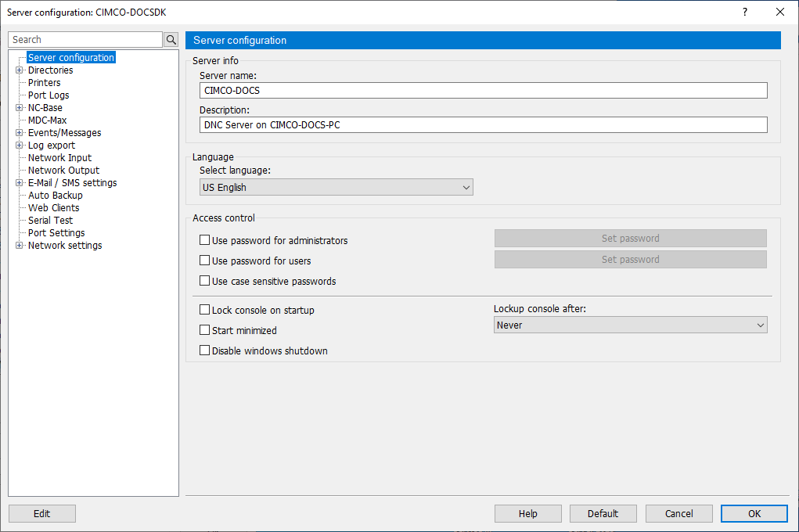Click the Edit button
The height and width of the screenshot is (532, 799).
click(42, 514)
